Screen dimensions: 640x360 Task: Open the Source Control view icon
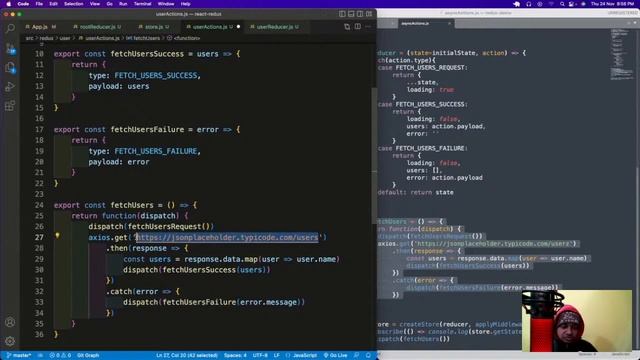pos(10,48)
